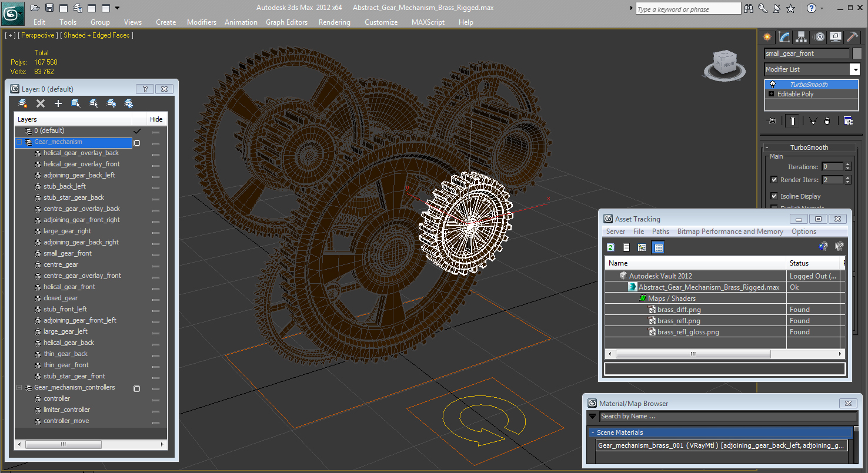Open the Subscription Center wrench/key icon

[x=763, y=8]
